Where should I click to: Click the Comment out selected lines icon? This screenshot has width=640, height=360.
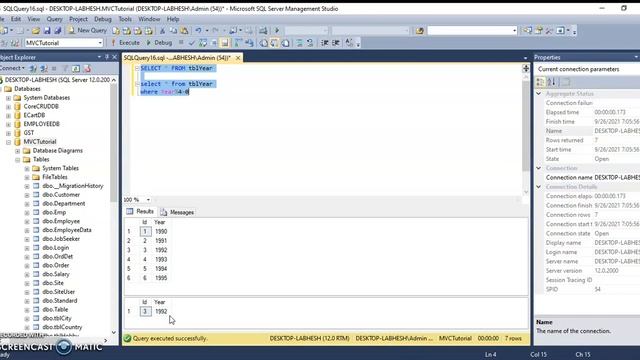300,42
